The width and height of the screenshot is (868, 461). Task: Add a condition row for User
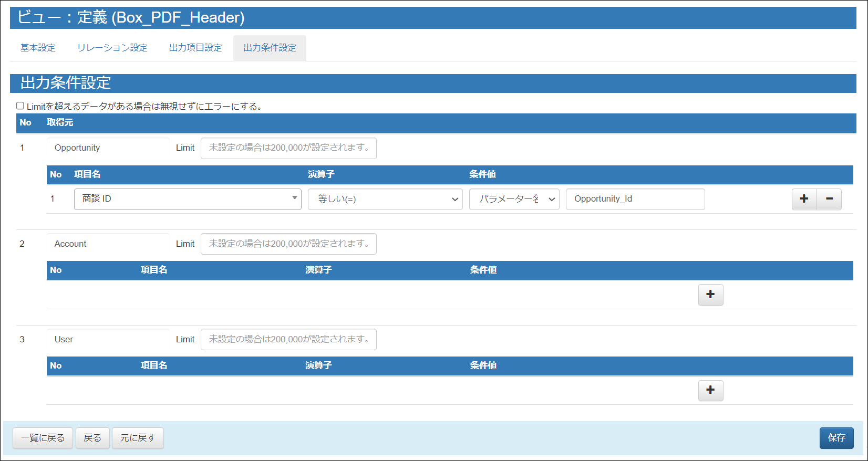coord(710,390)
